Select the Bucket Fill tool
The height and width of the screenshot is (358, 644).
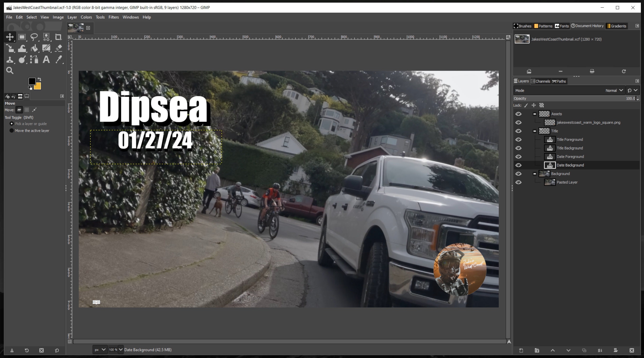(34, 48)
